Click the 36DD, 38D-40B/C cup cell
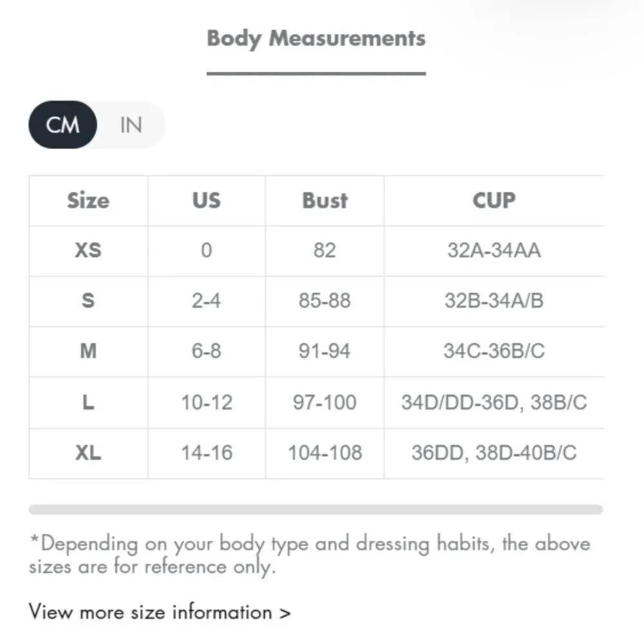Image resolution: width=644 pixels, height=644 pixels. (x=494, y=453)
